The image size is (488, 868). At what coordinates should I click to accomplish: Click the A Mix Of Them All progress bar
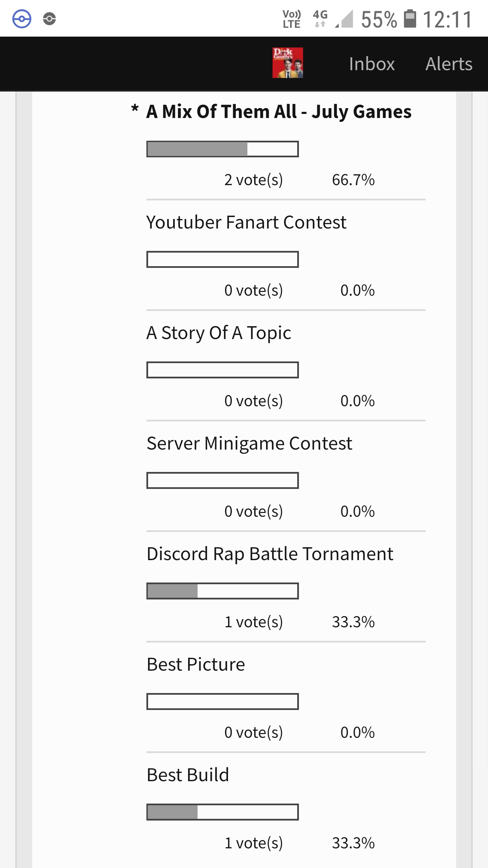222,149
